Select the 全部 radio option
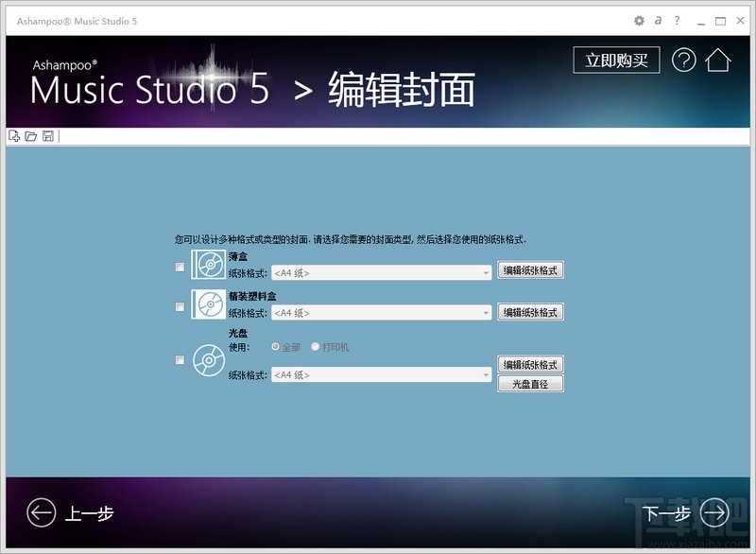756x554 pixels. (x=273, y=347)
